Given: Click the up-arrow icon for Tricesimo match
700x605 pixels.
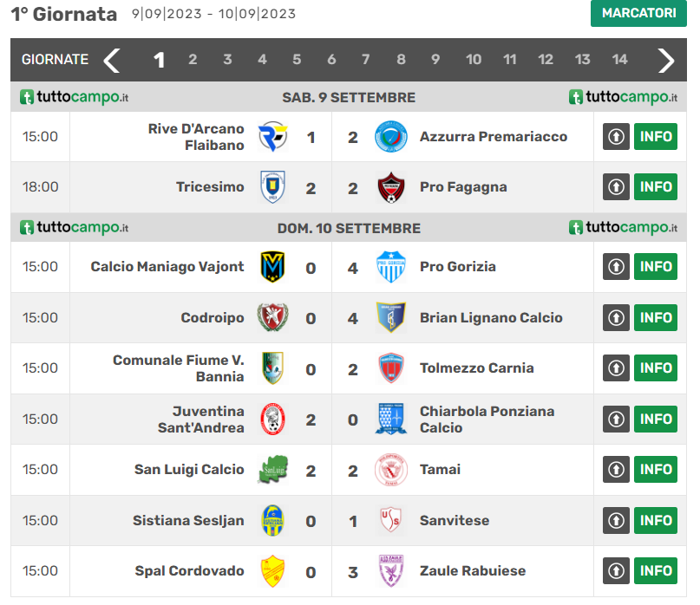Looking at the screenshot, I should [616, 187].
